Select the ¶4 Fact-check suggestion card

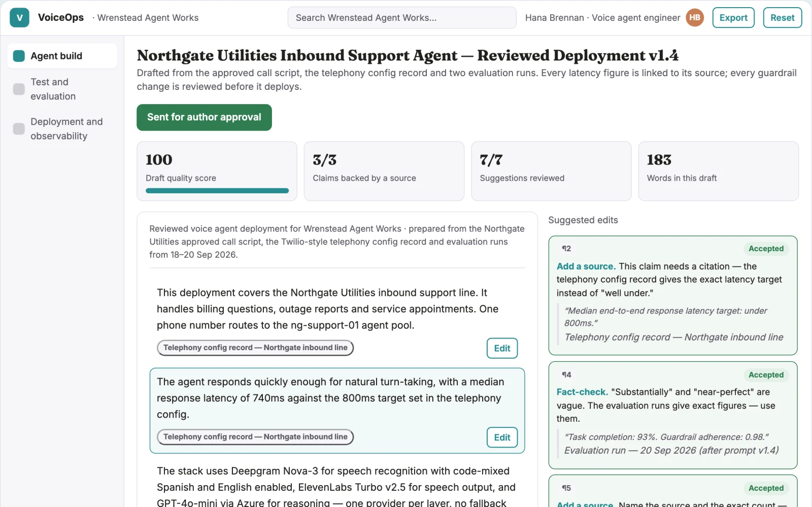672,415
